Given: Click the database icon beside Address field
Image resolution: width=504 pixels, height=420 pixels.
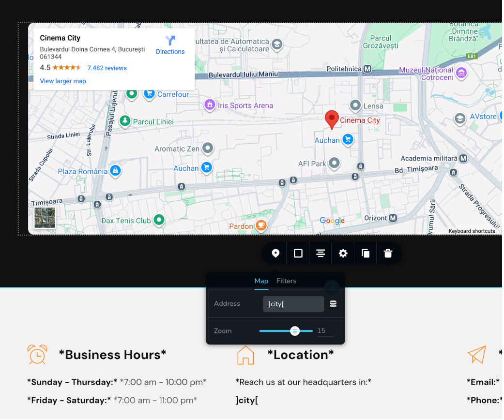Looking at the screenshot, I should tap(333, 304).
